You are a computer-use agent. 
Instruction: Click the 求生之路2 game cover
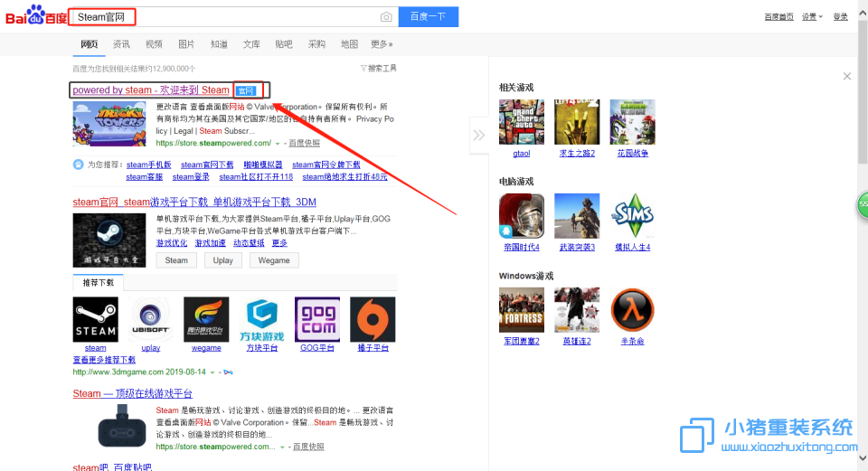tap(577, 122)
